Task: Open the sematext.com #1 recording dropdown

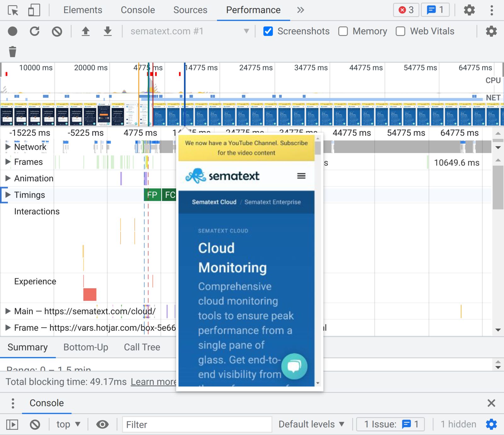Action: pos(190,31)
